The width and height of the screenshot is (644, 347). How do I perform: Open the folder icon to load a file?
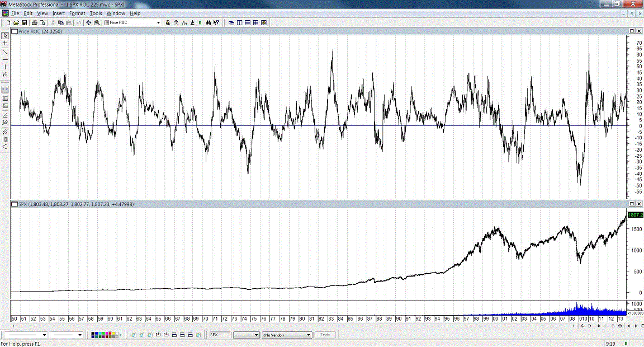coord(16,22)
